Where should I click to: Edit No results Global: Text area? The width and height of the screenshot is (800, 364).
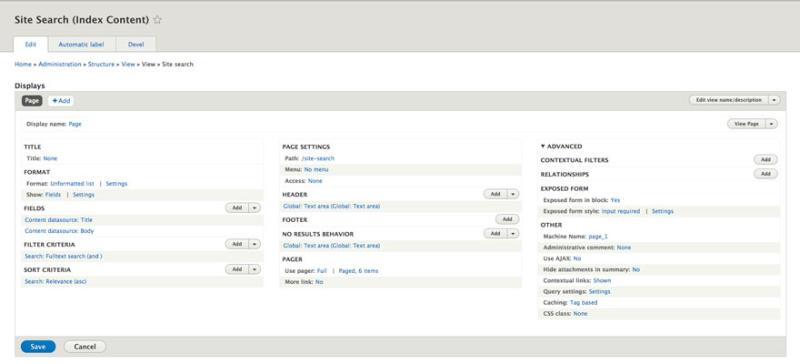[x=331, y=246]
